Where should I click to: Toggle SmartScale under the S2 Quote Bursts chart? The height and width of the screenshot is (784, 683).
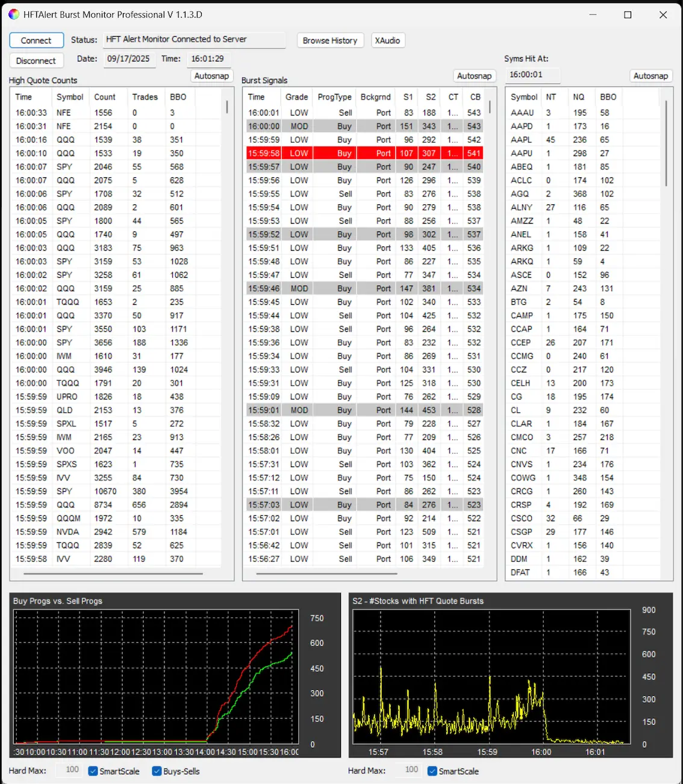coord(432,771)
